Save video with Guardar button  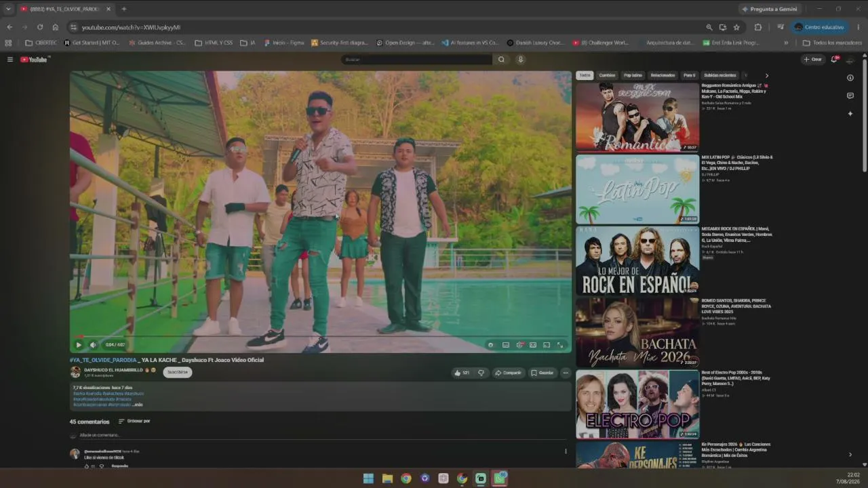click(x=542, y=373)
